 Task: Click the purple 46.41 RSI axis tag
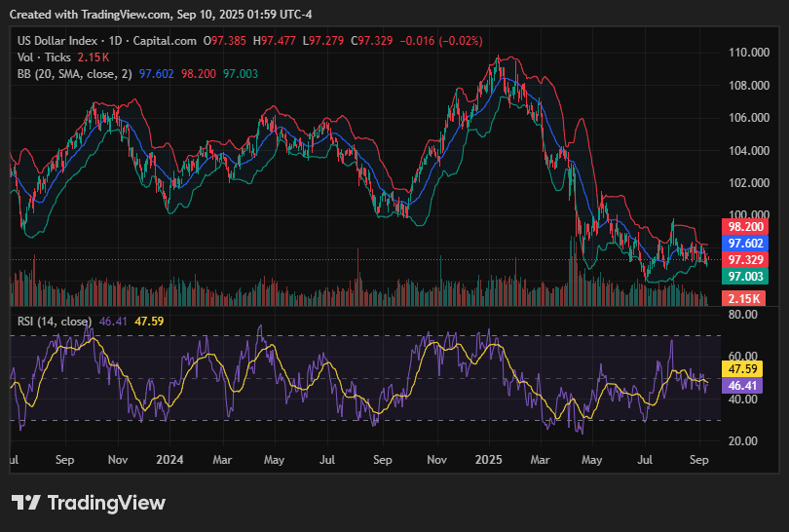click(x=742, y=386)
